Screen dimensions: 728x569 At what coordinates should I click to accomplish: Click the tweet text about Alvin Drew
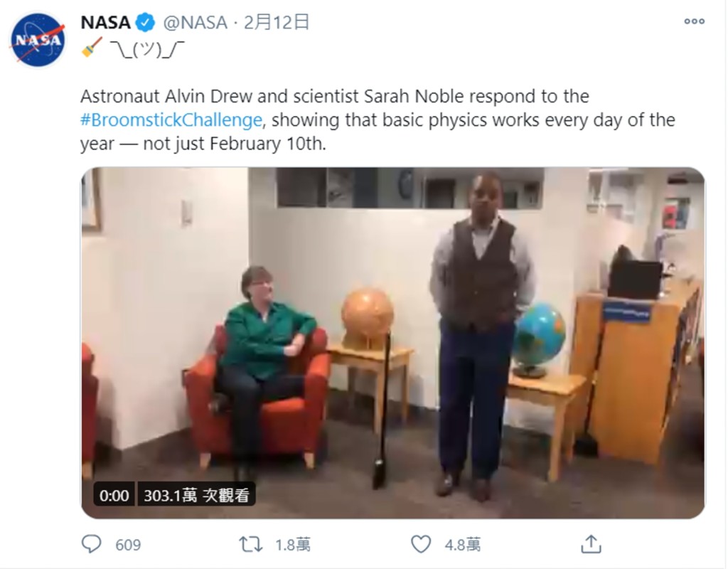[x=378, y=119]
